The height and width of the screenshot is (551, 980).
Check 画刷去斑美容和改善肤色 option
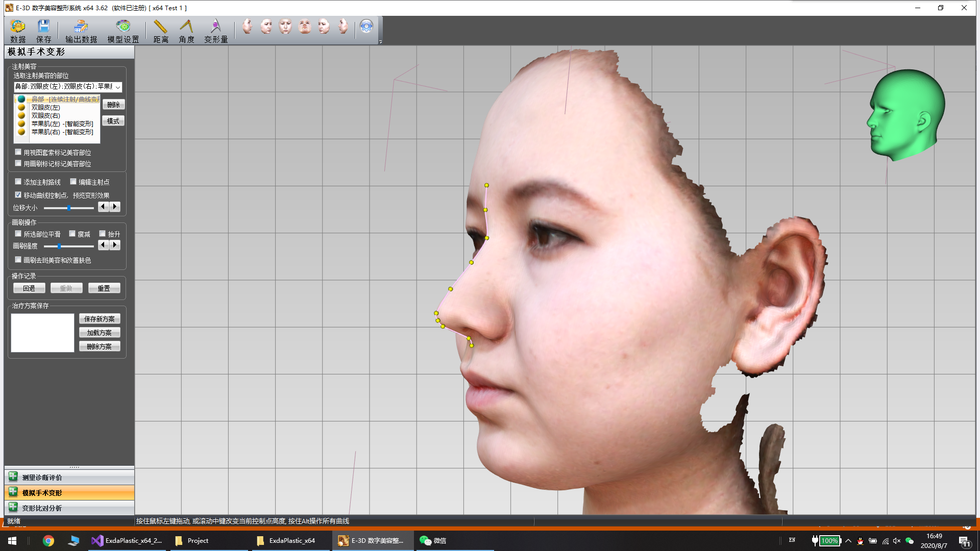[18, 260]
